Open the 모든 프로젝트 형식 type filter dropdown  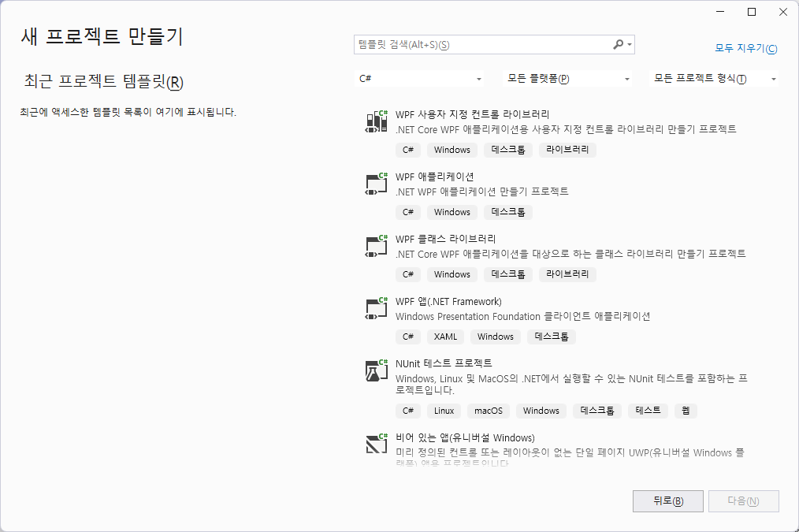(x=714, y=79)
